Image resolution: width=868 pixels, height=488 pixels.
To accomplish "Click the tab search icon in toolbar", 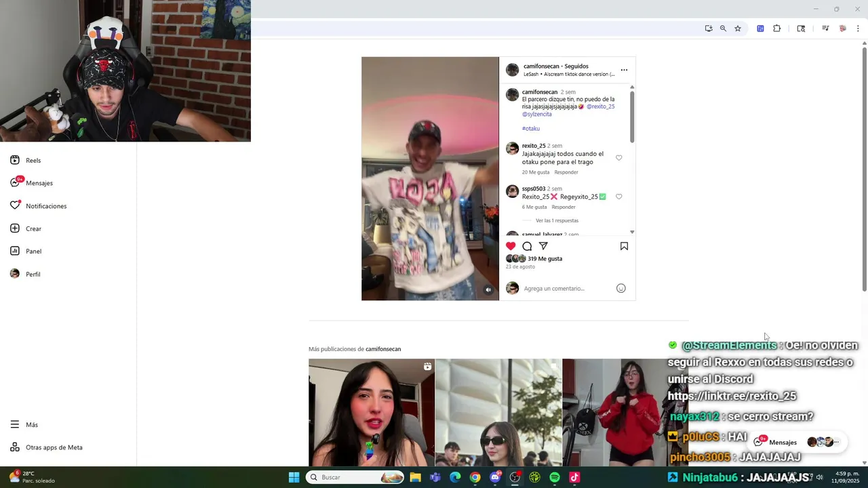I will coord(801,28).
